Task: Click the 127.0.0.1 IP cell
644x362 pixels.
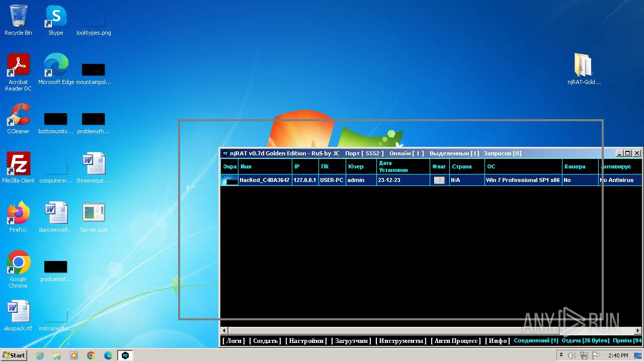Action: tap(305, 180)
